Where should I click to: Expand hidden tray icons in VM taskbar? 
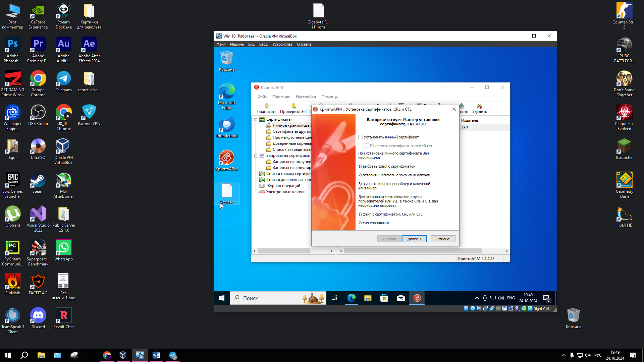pos(477,298)
